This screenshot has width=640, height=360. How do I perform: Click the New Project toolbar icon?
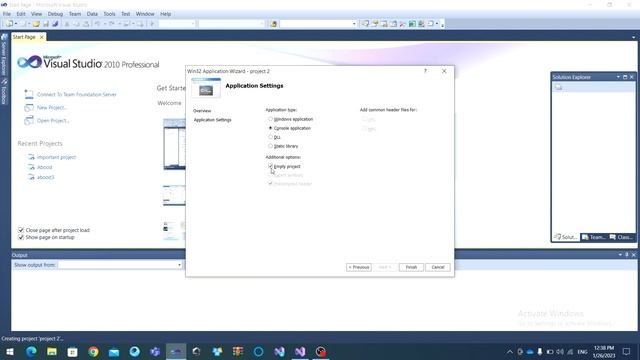coord(9,24)
